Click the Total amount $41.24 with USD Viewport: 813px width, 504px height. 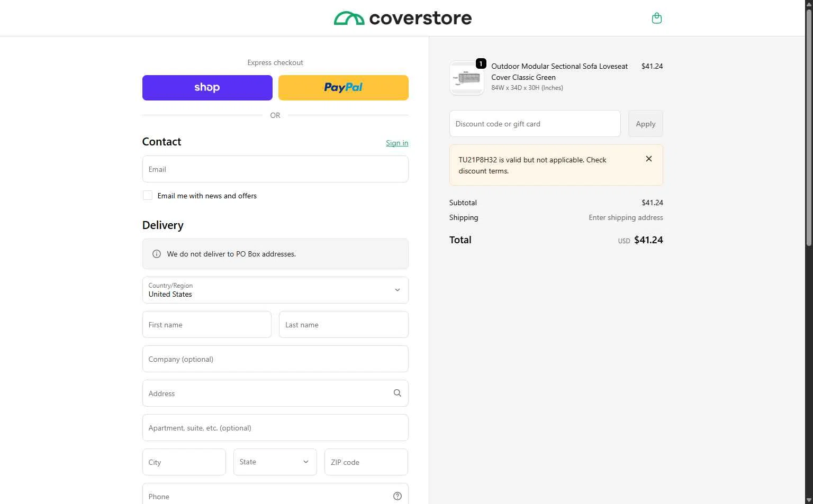[x=640, y=240]
